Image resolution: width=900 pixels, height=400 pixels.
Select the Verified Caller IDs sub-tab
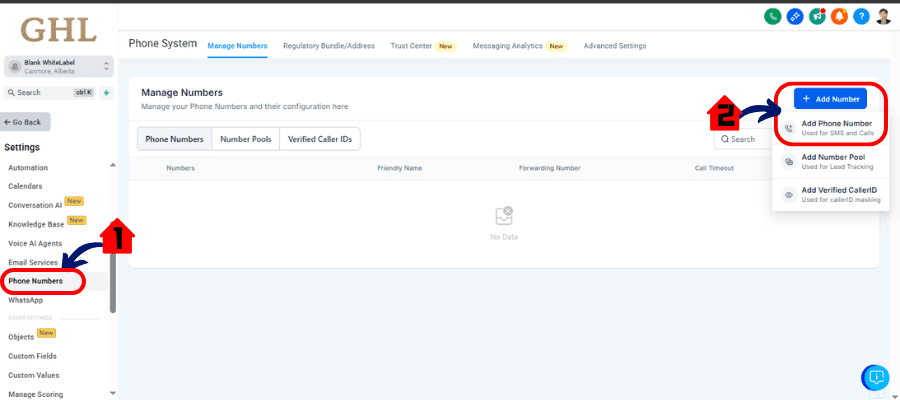[x=320, y=139]
